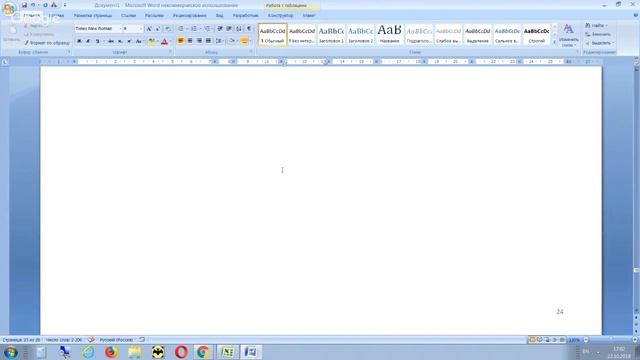Clear formatting with eraser icon
640x360 pixels.
point(168,29)
